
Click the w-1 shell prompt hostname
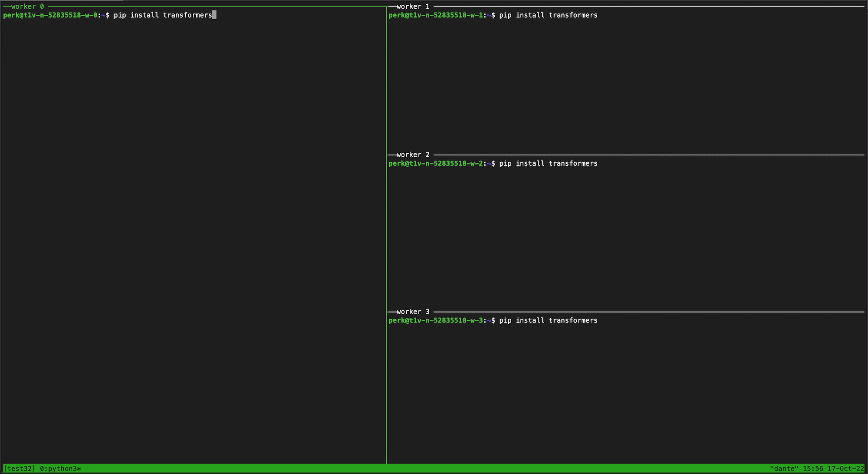point(436,15)
